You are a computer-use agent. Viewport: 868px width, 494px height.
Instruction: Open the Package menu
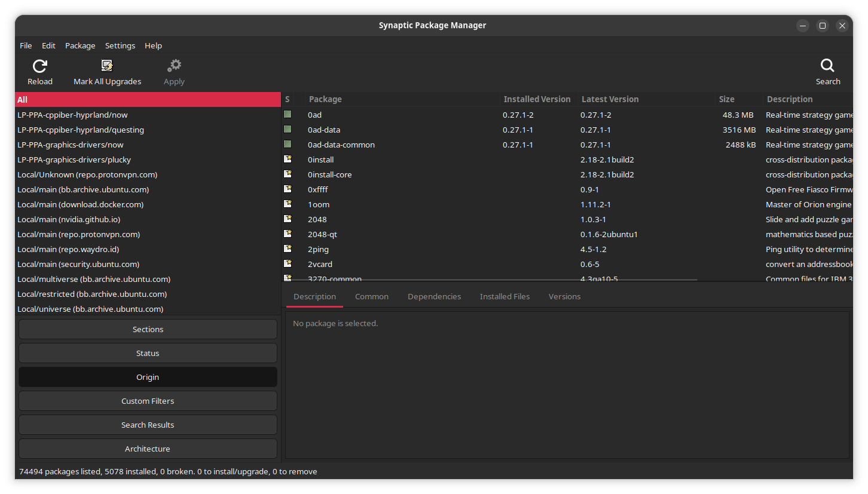(80, 45)
